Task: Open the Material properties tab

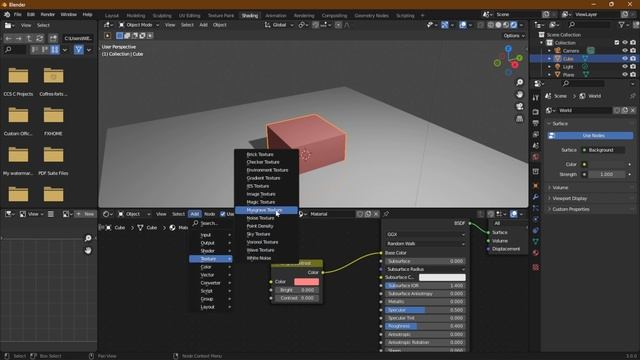Action: (536, 253)
